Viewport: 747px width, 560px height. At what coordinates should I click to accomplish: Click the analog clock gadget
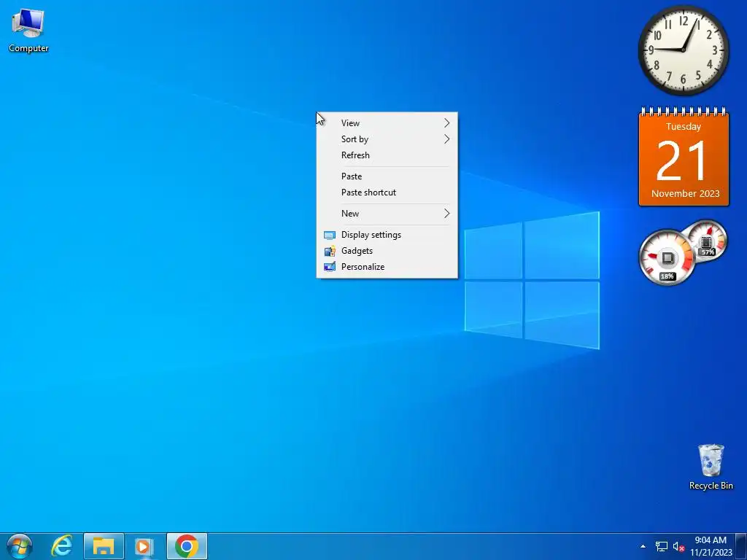pos(683,50)
